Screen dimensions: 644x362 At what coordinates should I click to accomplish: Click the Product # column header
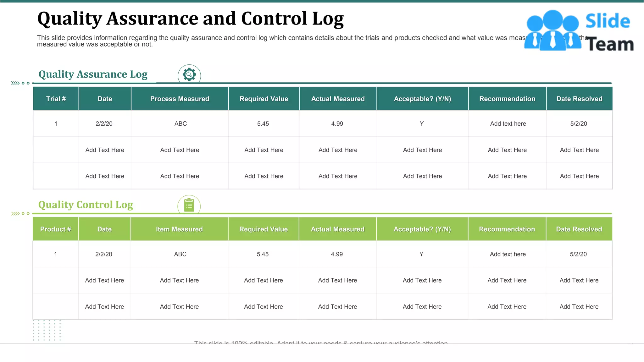pos(56,229)
